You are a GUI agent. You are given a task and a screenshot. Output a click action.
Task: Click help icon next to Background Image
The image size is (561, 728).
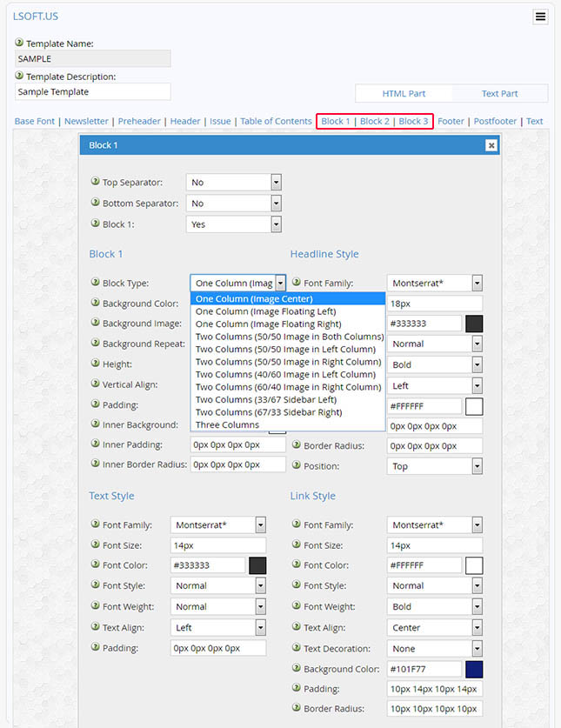[x=95, y=322]
